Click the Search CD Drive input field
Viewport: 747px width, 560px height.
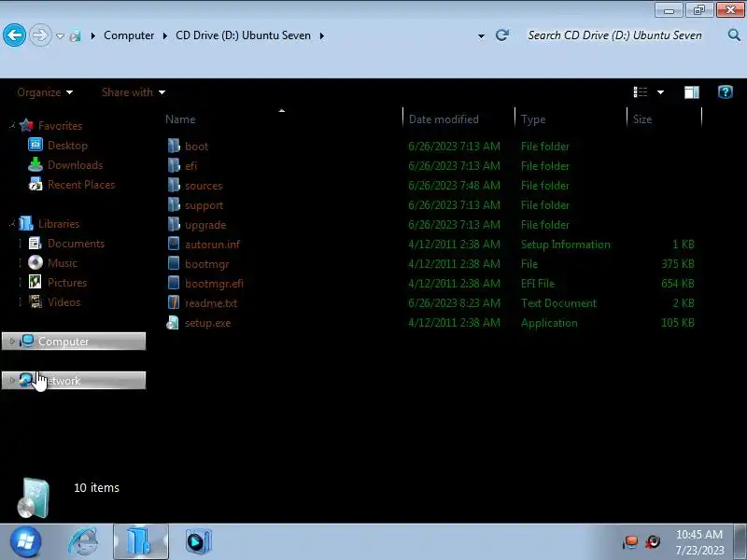[614, 35]
